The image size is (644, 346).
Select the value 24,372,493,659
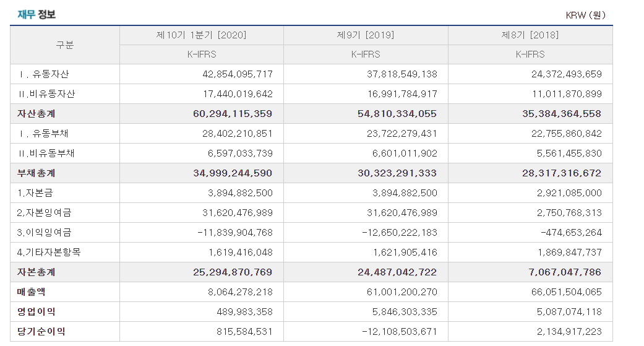click(567, 74)
